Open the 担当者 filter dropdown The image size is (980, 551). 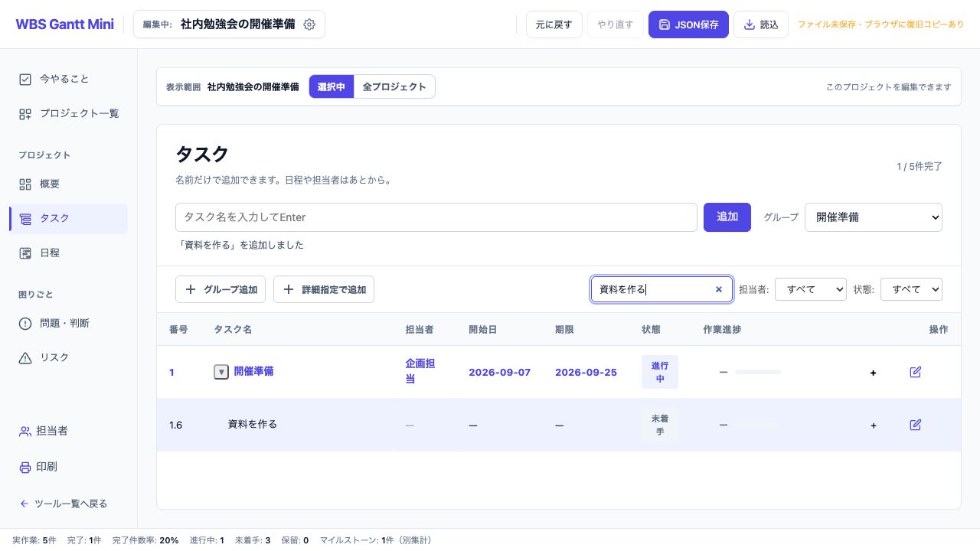811,289
